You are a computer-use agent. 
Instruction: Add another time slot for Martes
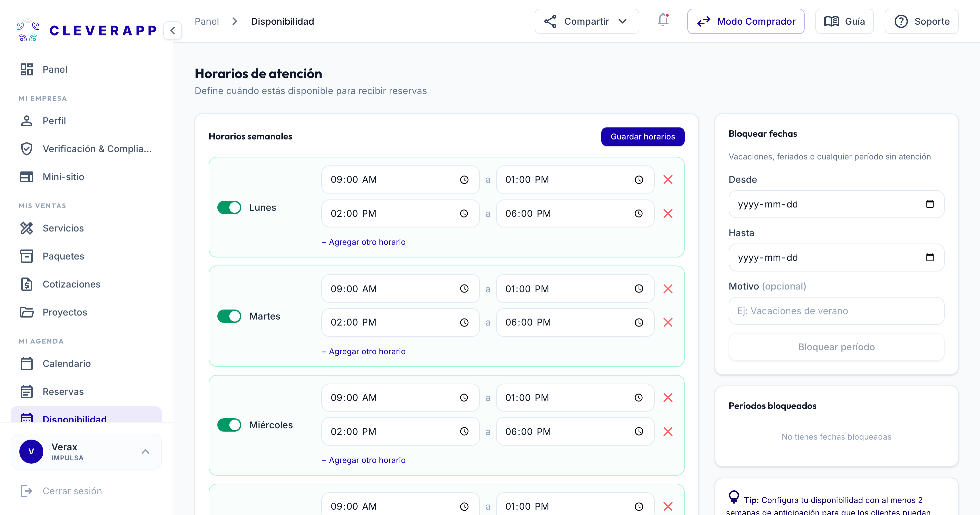point(364,351)
